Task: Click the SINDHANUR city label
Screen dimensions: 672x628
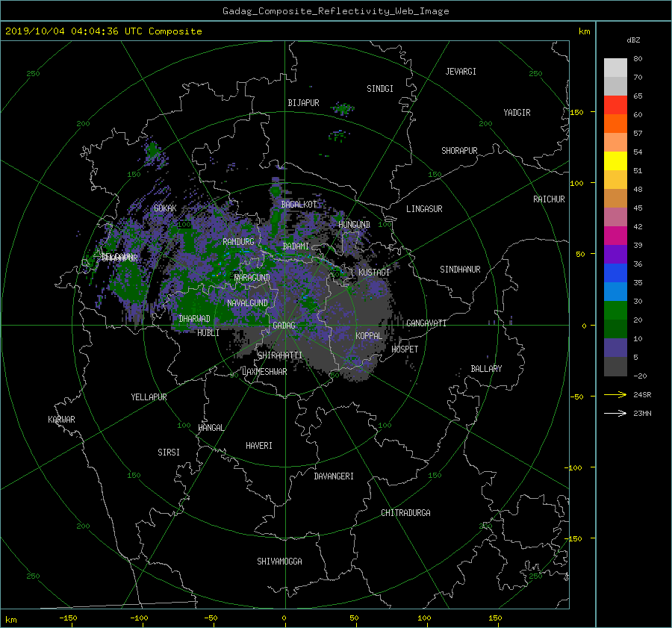Action: 460,270
